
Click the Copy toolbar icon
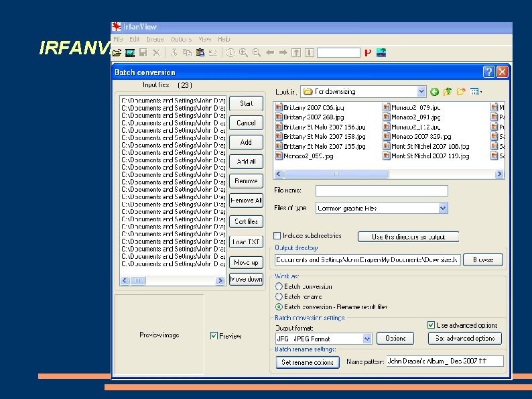click(187, 52)
